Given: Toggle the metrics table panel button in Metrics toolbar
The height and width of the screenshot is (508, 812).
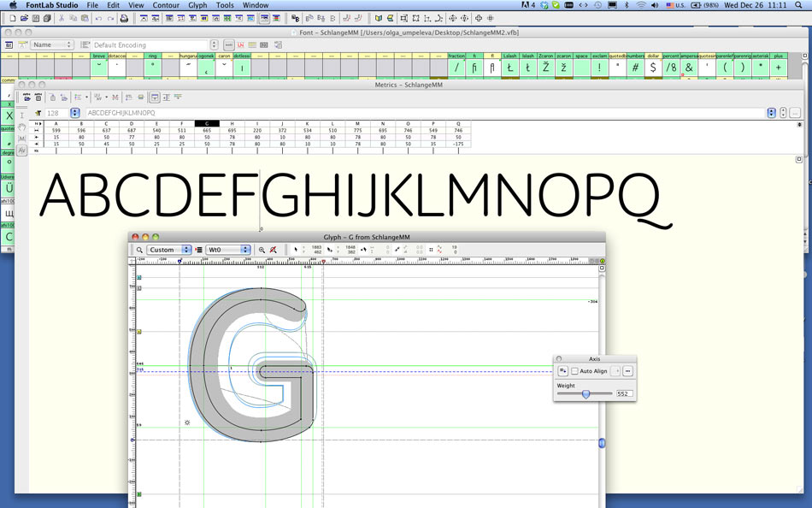Looking at the screenshot, I should coord(155,97).
